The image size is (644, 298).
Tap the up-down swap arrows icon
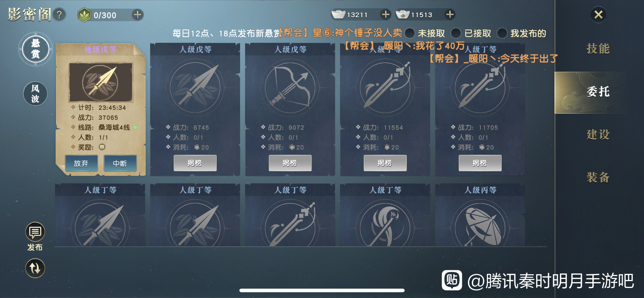35,268
